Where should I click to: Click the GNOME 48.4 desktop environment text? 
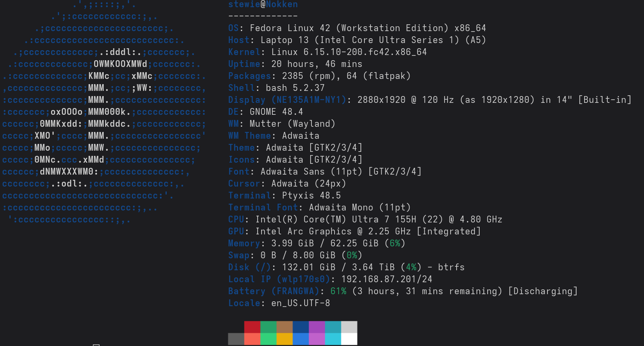click(276, 112)
